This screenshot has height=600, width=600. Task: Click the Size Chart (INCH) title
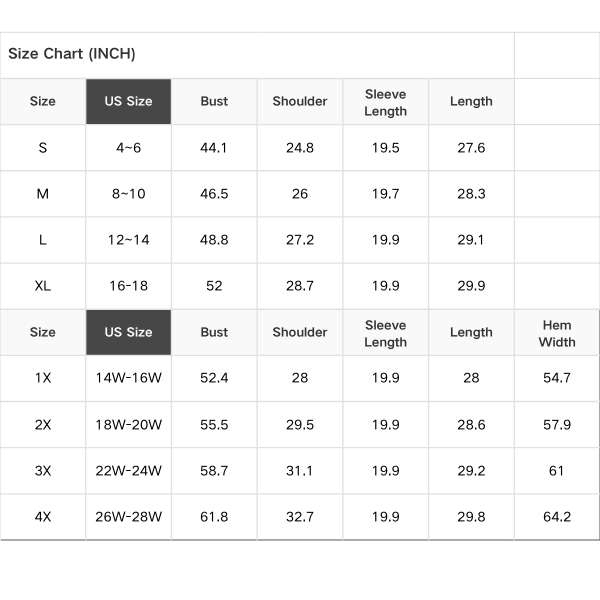(x=72, y=54)
